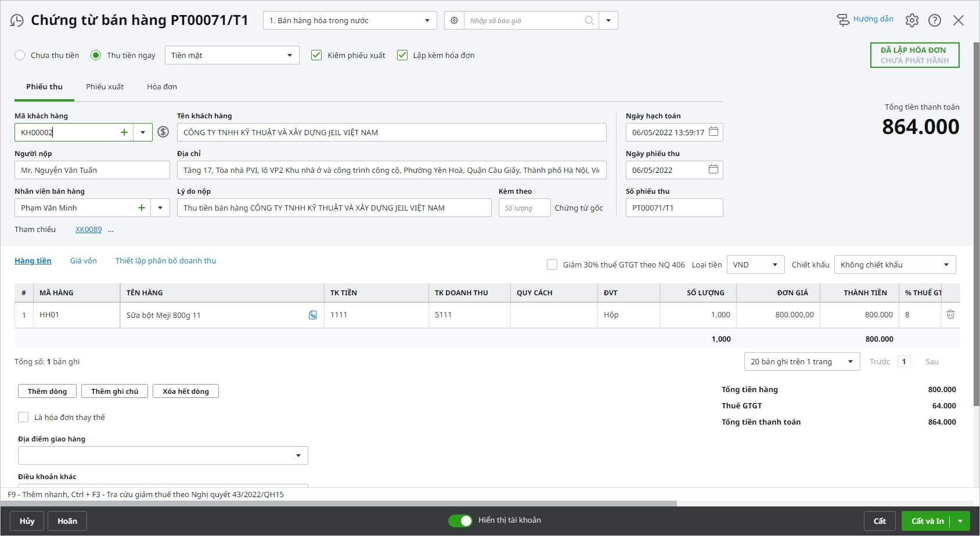Enable Giảm 30% thuế GTGT checkbox
This screenshot has height=536, width=980.
point(552,265)
